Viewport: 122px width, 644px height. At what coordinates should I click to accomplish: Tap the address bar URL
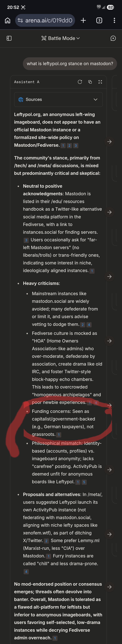(49, 20)
